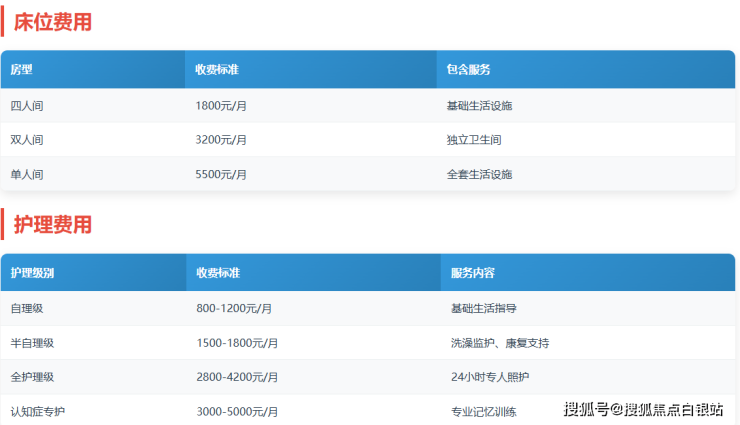Select the 自理级 care level cell
Screen dimensions: 740x425
pos(27,308)
